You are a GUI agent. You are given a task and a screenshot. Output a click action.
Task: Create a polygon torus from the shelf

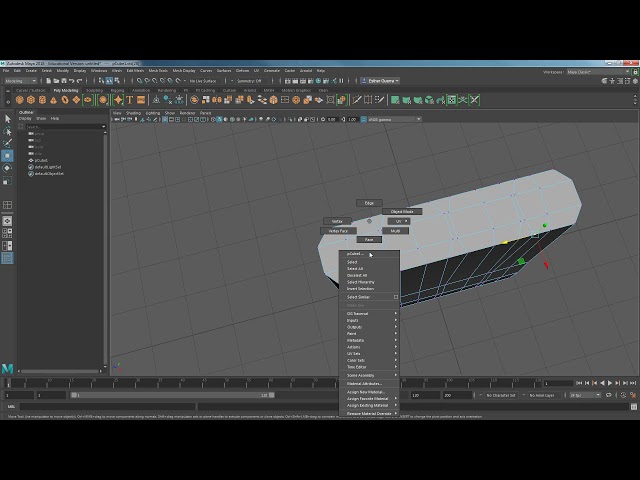pos(65,100)
